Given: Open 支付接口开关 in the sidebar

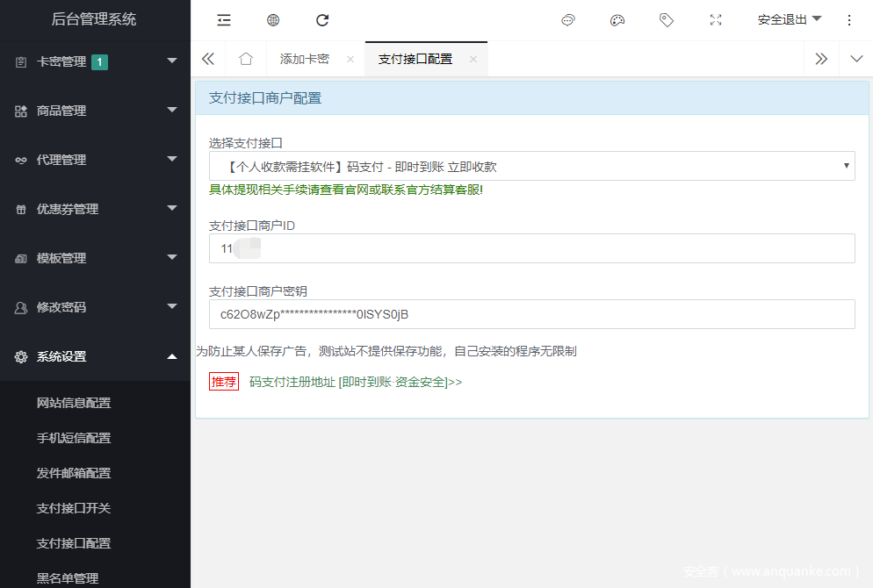Looking at the screenshot, I should coord(74,508).
